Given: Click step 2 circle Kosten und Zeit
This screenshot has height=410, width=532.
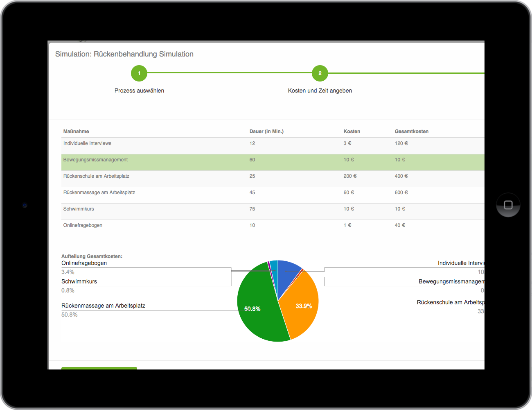Looking at the screenshot, I should click(320, 73).
